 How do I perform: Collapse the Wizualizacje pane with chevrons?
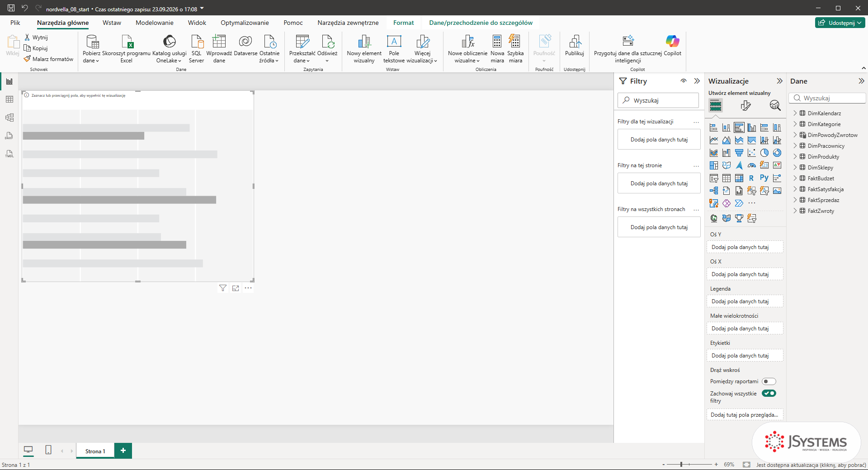pyautogui.click(x=779, y=81)
